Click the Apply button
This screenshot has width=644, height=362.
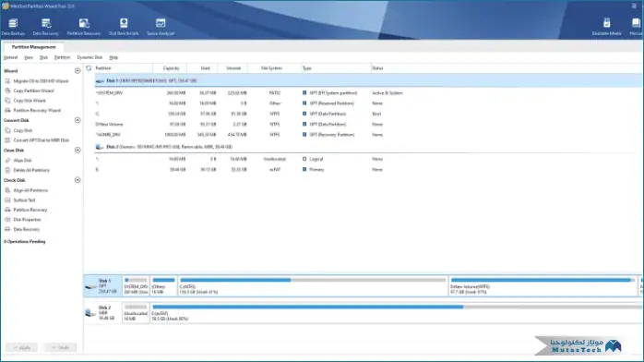pos(22,347)
